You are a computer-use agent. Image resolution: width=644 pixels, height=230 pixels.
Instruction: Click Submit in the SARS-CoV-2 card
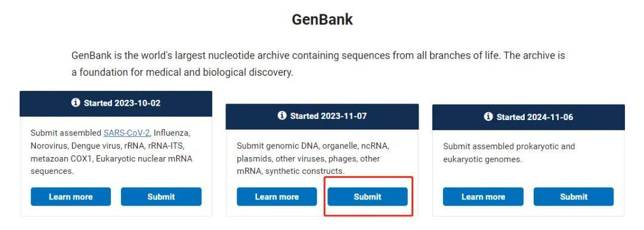pos(161,197)
